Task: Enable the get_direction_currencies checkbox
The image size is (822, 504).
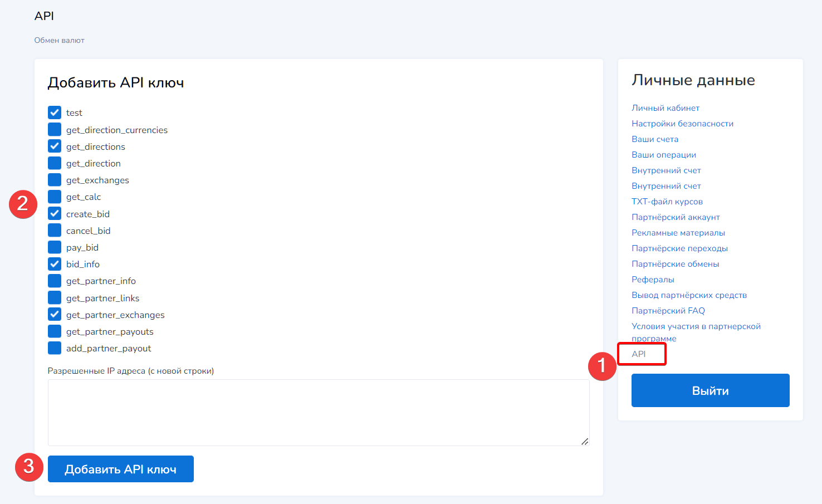Action: 55,130
